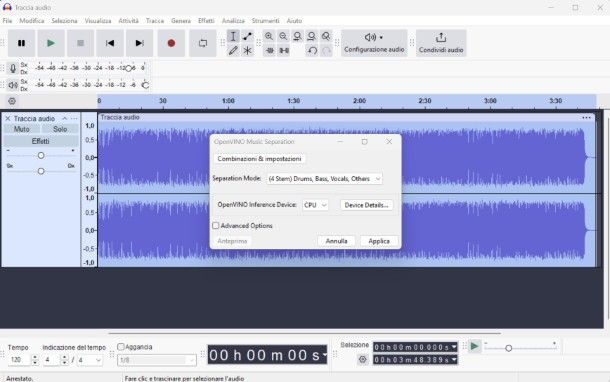Toggle the Loop playback button

203,43
